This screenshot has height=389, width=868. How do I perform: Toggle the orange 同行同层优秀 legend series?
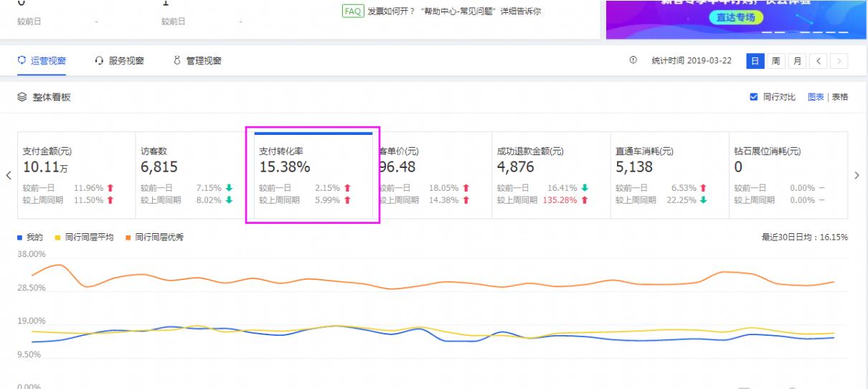point(154,238)
